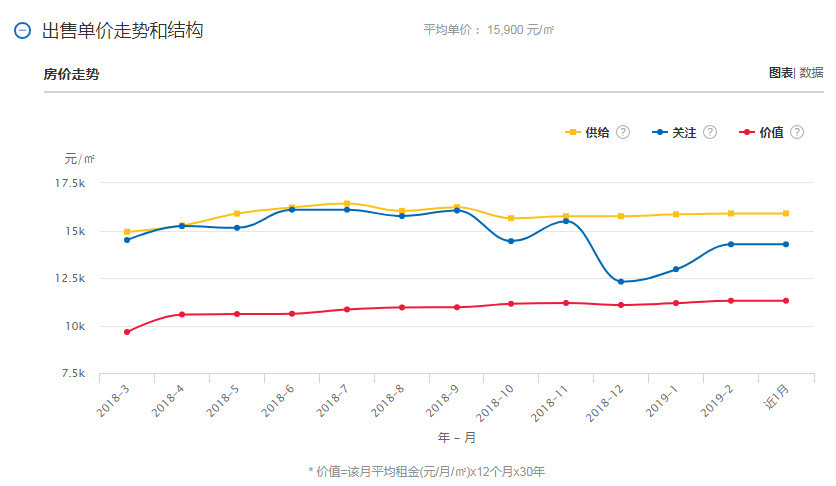Open help icon next to 价值

tap(797, 132)
